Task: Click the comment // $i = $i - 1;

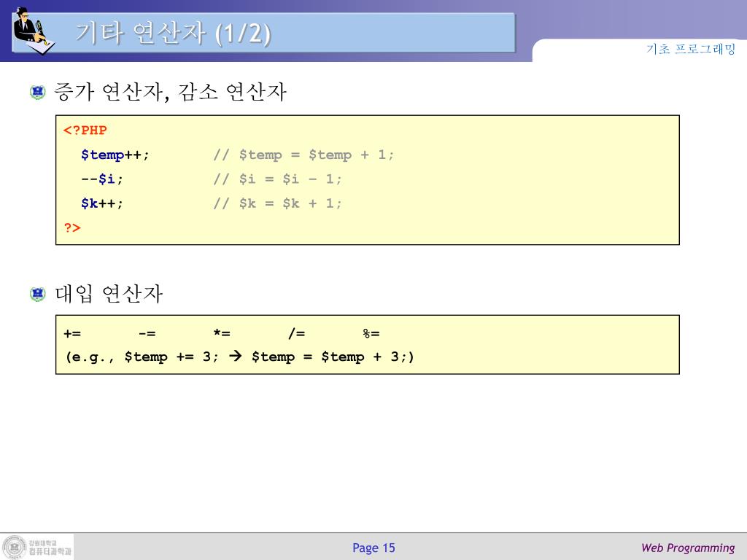Action: pyautogui.click(x=277, y=179)
